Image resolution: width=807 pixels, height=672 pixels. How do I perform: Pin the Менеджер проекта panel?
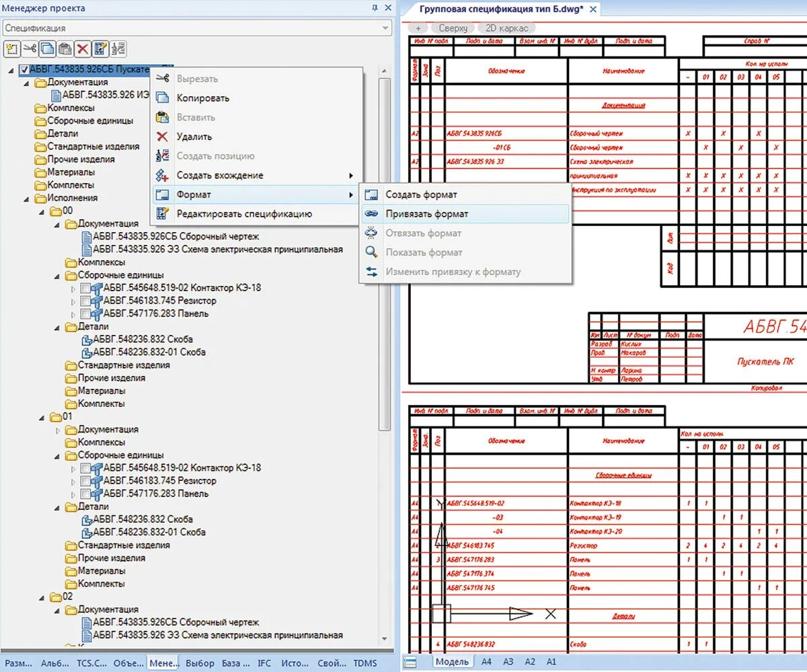pos(374,8)
